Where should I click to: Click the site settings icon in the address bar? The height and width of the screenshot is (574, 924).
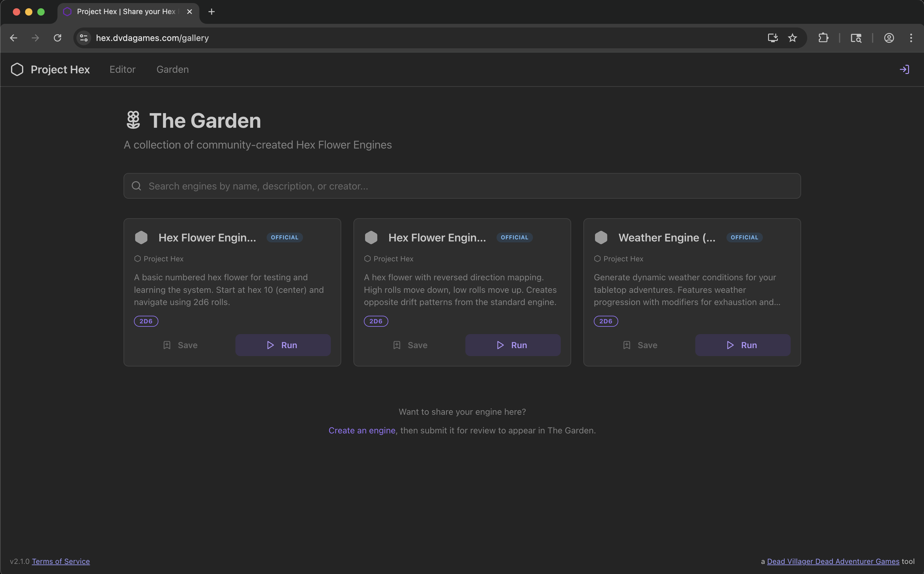click(x=84, y=38)
